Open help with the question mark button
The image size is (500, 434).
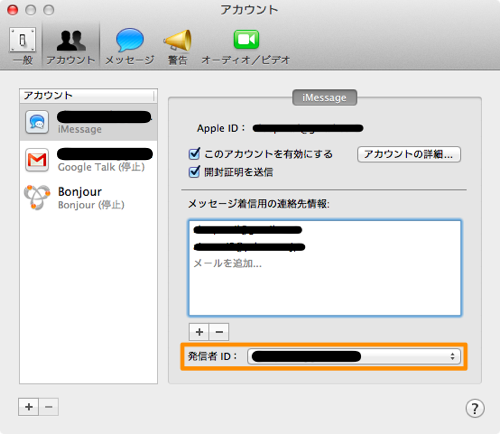click(475, 408)
